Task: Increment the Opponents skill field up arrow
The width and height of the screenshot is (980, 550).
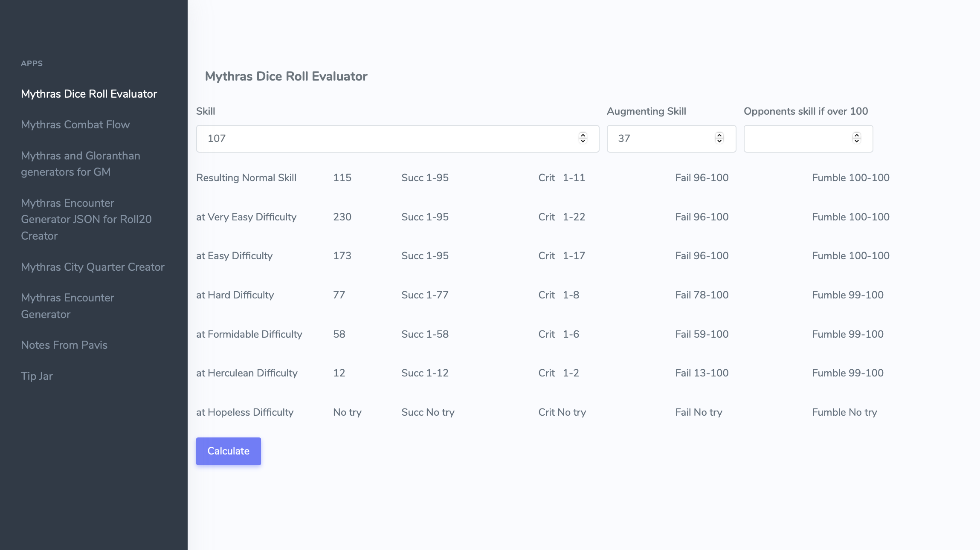Action: tap(856, 135)
